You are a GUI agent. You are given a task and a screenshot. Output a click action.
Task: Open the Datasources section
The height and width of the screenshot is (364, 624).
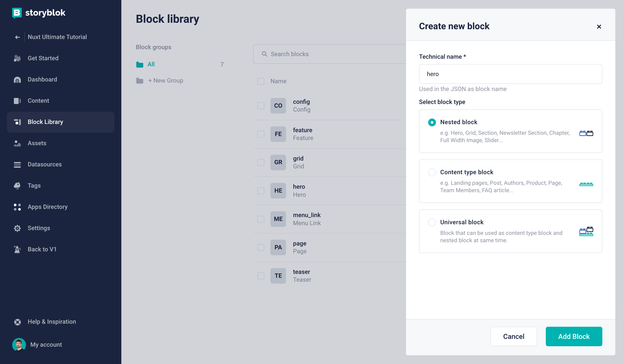point(61,165)
